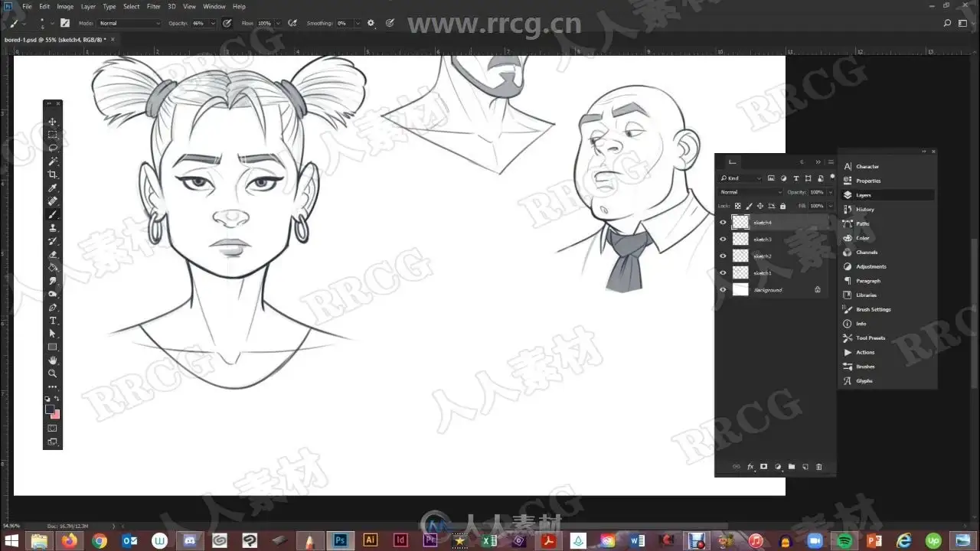The width and height of the screenshot is (980, 551).
Task: Select the Magic Wand tool
Action: click(53, 161)
